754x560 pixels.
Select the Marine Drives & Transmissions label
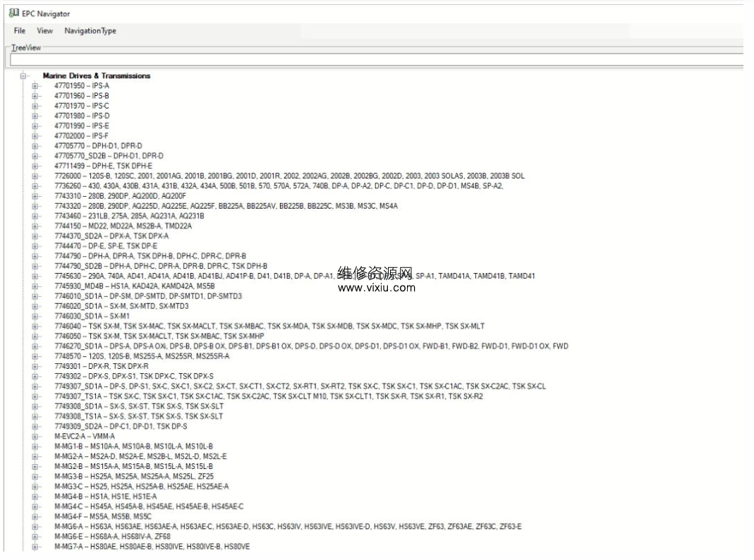pyautogui.click(x=96, y=76)
